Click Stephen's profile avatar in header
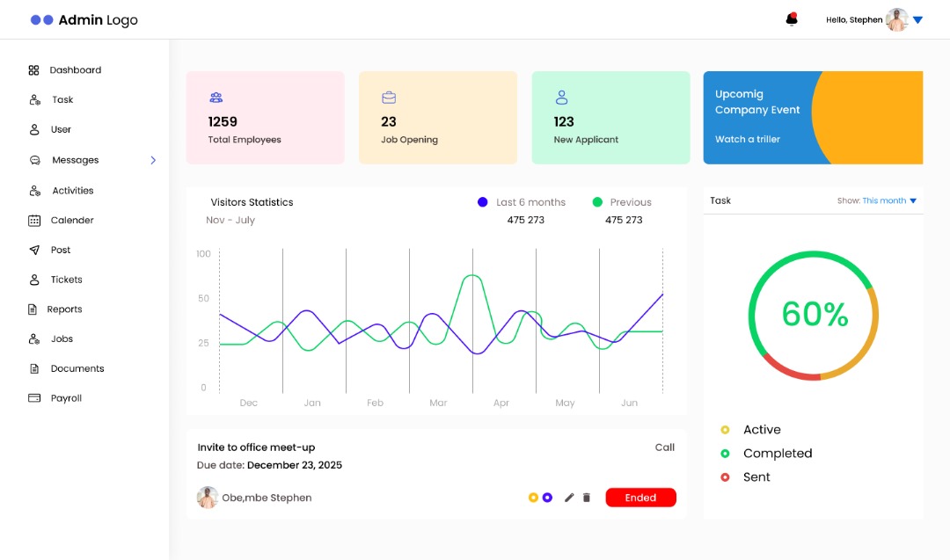Screen dimensions: 950x560 897,19
